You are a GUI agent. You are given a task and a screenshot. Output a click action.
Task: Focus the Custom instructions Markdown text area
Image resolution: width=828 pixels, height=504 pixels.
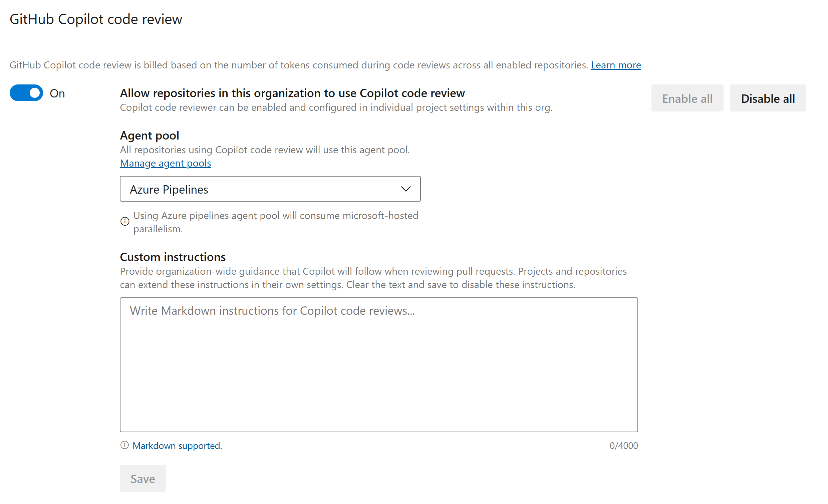tap(379, 364)
